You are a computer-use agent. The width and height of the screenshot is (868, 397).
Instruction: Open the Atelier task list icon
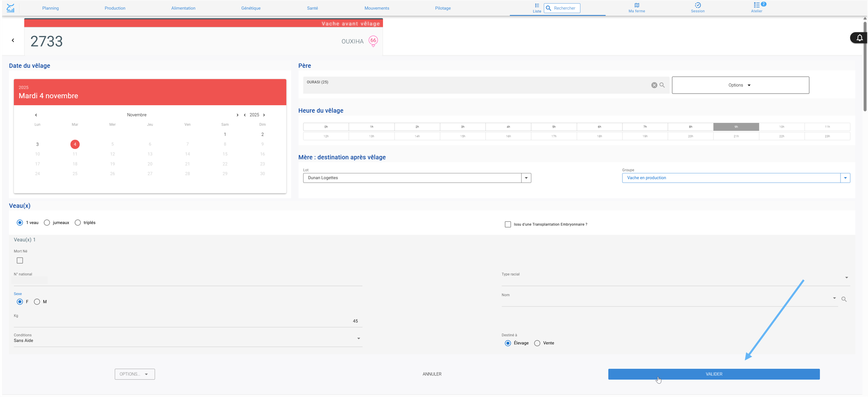click(x=757, y=5)
